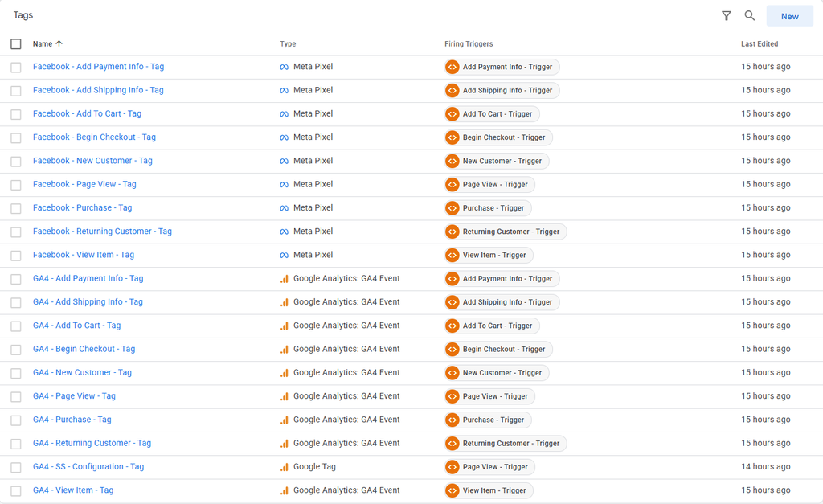The width and height of the screenshot is (823, 504).
Task: Click the orange icon of Returning Customer trigger in GA4 row
Action: coord(452,443)
